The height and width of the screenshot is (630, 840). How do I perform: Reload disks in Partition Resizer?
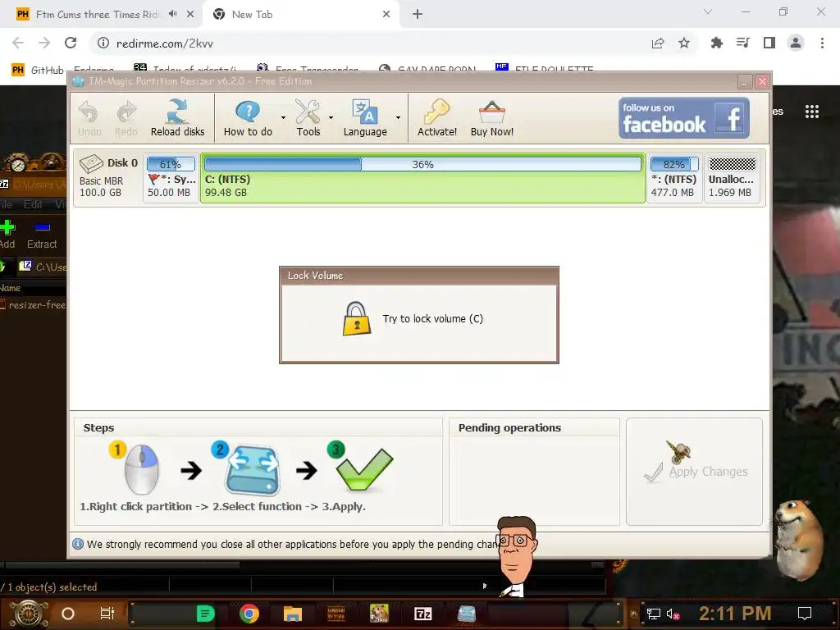pos(177,118)
